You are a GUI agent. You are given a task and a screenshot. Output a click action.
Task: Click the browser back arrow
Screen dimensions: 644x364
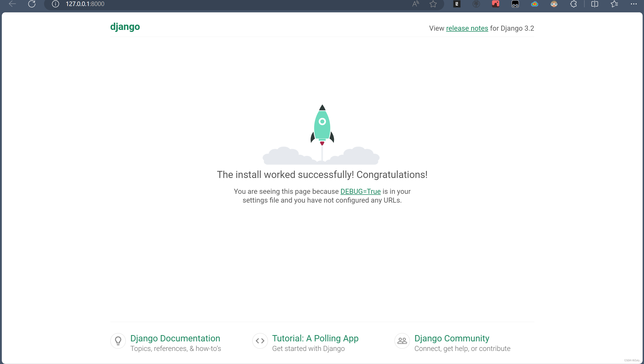[x=12, y=4]
